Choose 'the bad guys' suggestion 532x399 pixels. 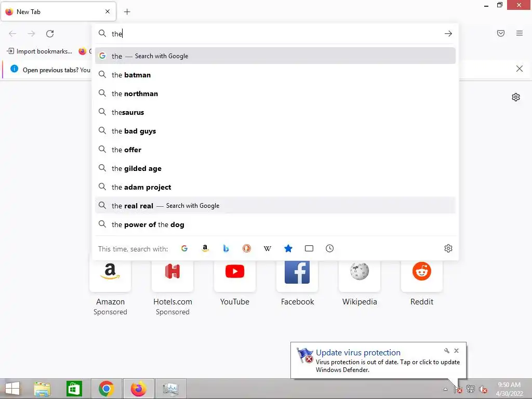coord(275,130)
